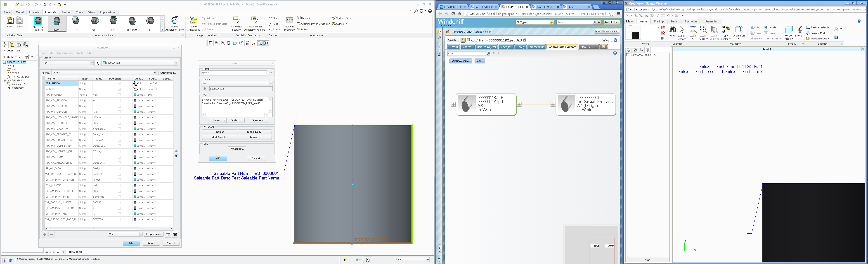Open the All Types search dropdown
This screenshot has height=264, width=868.
[552, 22]
